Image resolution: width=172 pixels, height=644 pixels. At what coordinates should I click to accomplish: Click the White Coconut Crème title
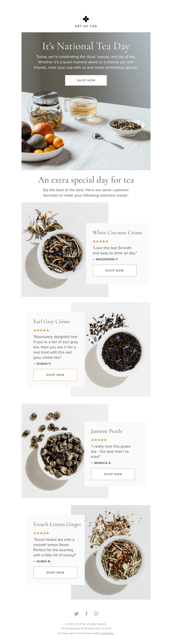pyautogui.click(x=117, y=233)
